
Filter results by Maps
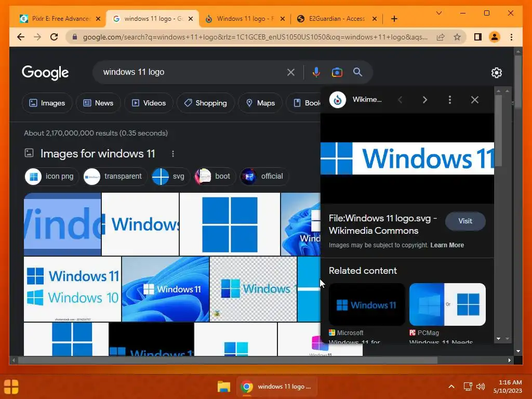point(260,103)
